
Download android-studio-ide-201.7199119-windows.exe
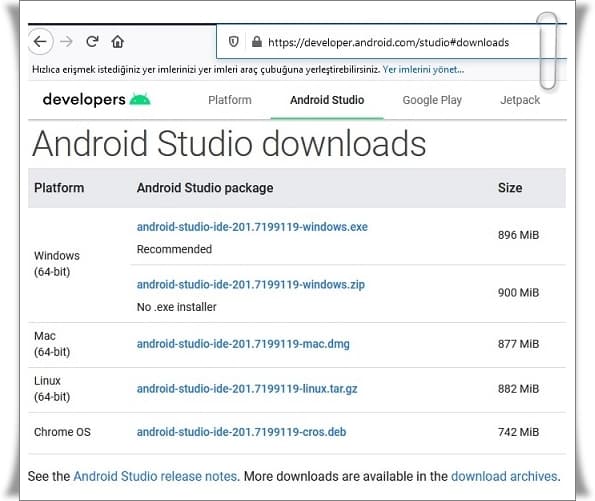(252, 227)
